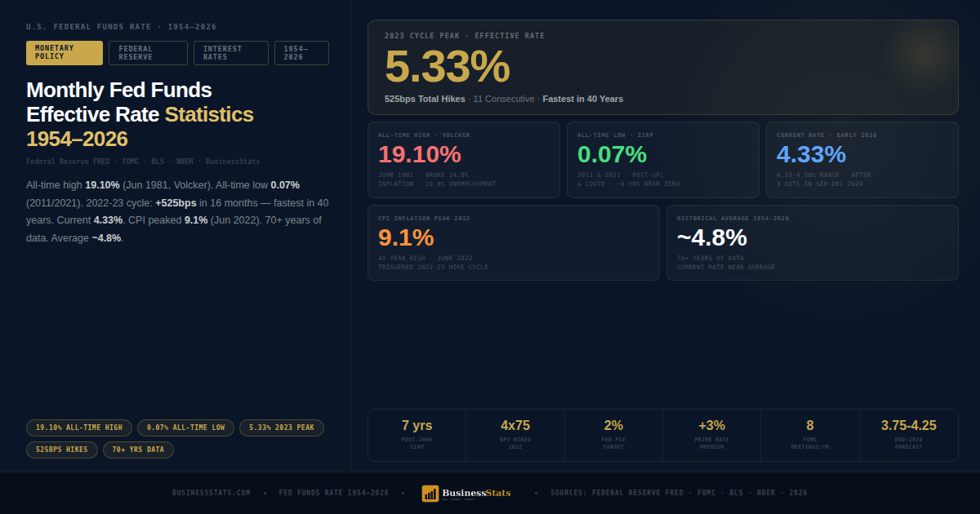980x514 pixels.
Task: Select the All-Time High Volcker 19.10% card
Action: coord(463,159)
